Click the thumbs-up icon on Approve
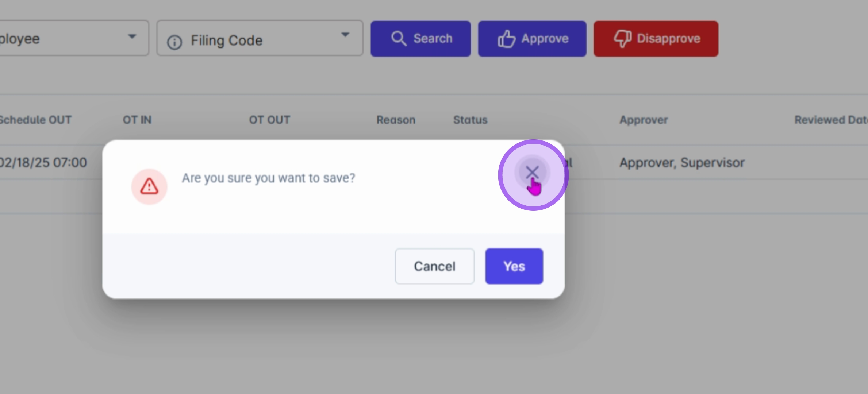The width and height of the screenshot is (868, 394). click(506, 39)
